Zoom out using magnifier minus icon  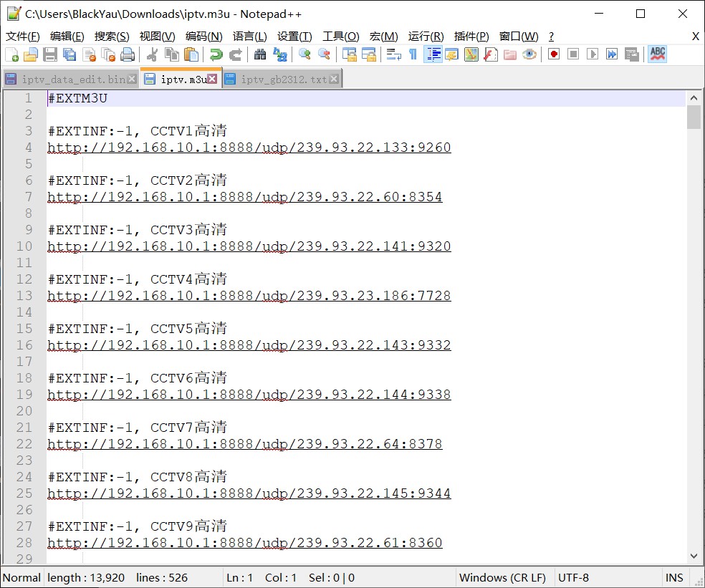pos(324,54)
